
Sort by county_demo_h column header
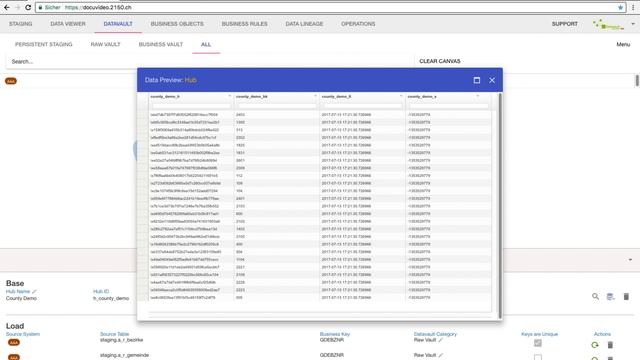click(x=165, y=96)
